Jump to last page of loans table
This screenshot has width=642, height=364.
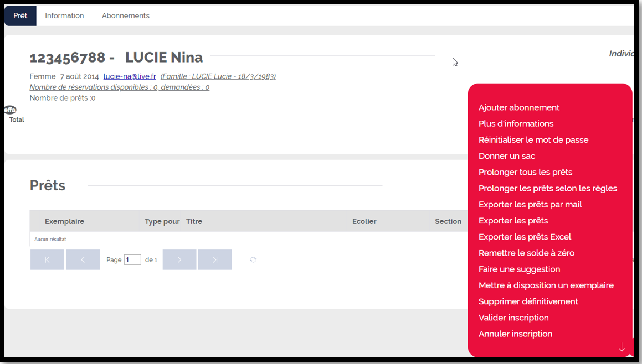[215, 260]
